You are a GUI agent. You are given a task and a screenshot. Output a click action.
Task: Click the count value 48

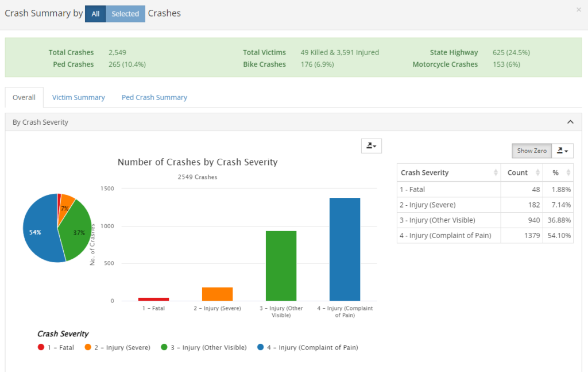coord(536,190)
